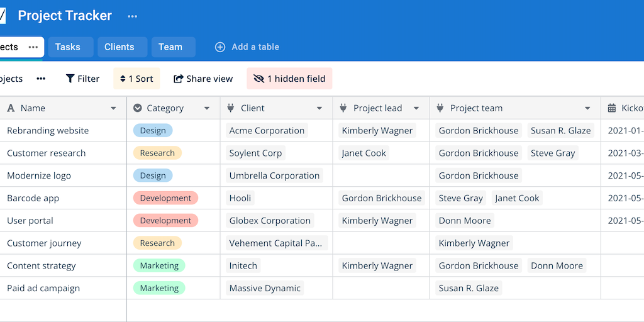Click the Kickoff column calendar icon
Image resolution: width=644 pixels, height=322 pixels.
coord(611,108)
